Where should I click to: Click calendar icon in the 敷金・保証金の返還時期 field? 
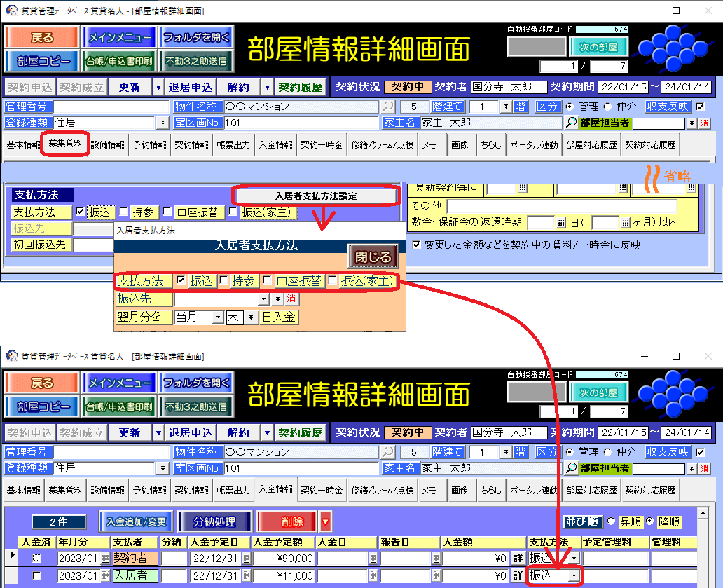coord(560,222)
